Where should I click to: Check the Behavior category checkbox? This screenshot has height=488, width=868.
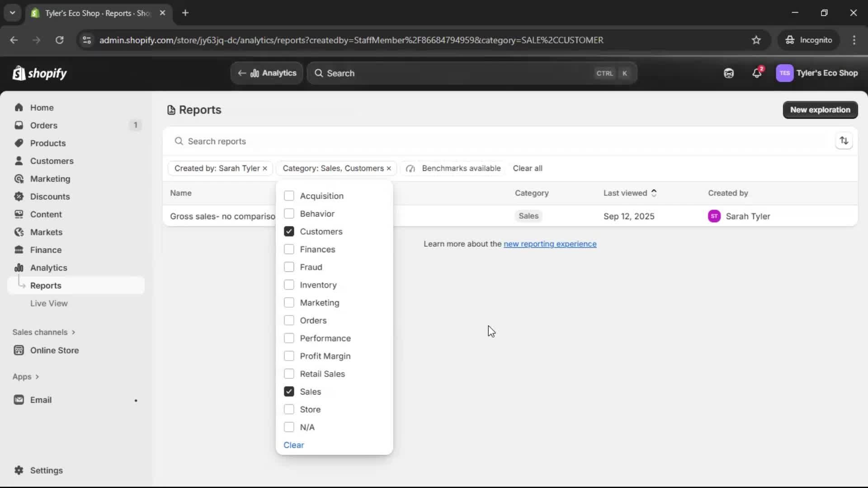289,213
